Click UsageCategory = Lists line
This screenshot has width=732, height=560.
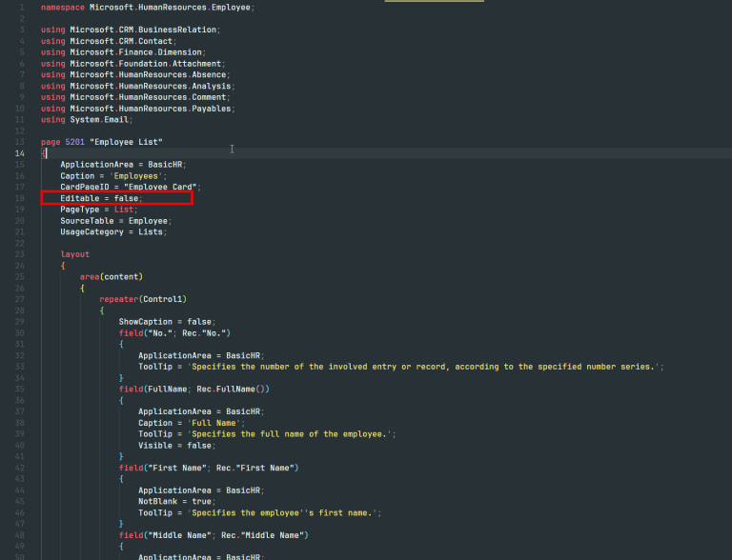click(x=113, y=232)
